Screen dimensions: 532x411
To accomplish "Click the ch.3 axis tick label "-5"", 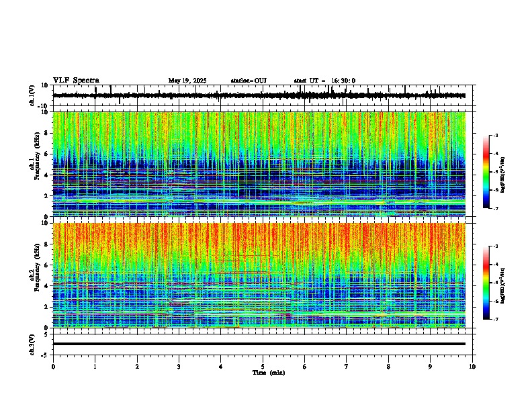I will click(x=46, y=355).
